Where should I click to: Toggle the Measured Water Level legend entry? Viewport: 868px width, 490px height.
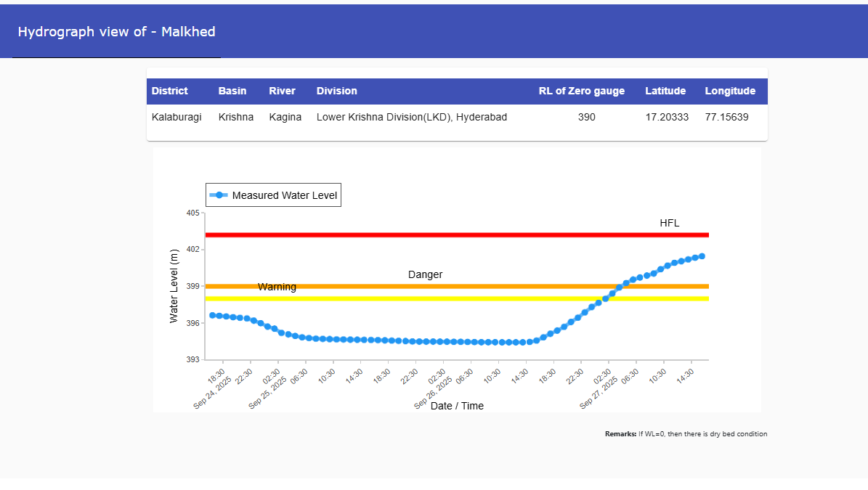[273, 195]
